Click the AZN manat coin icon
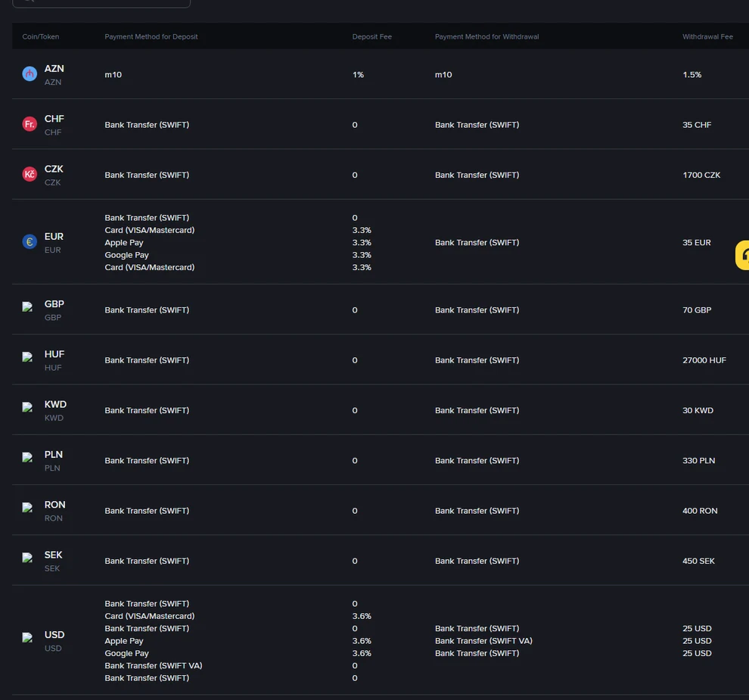 30,74
